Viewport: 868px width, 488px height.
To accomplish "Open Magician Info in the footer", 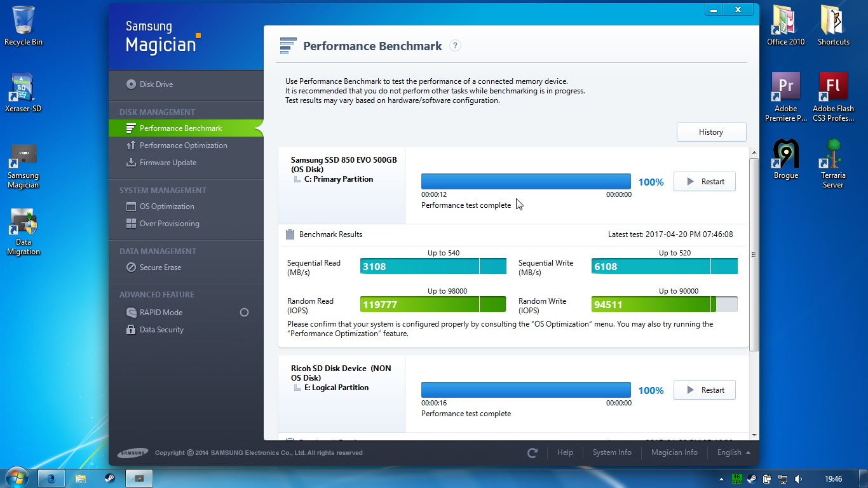I will pos(674,453).
